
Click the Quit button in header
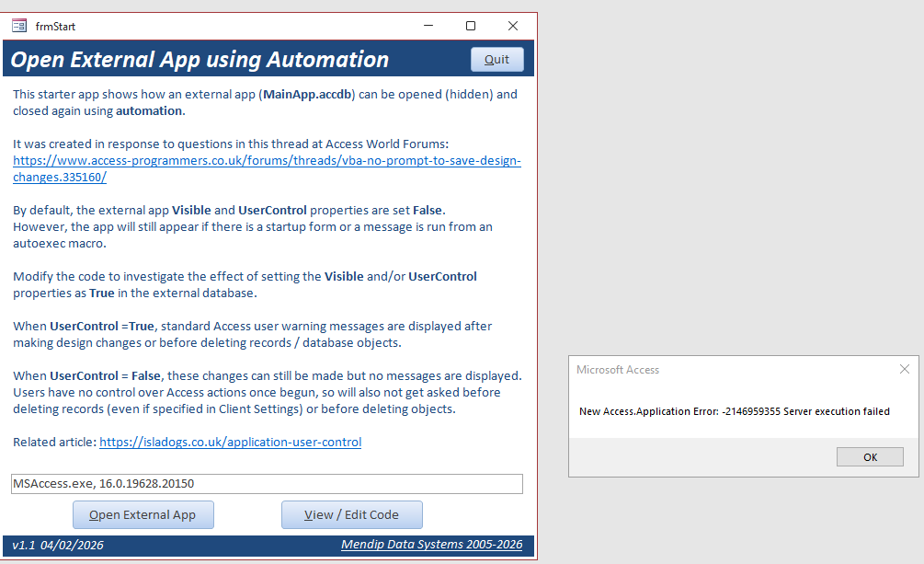point(496,60)
